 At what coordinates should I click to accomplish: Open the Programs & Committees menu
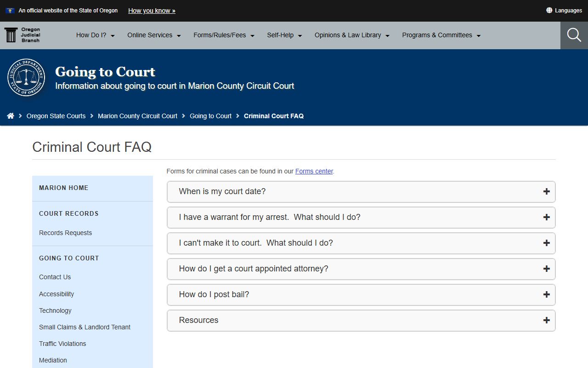441,35
